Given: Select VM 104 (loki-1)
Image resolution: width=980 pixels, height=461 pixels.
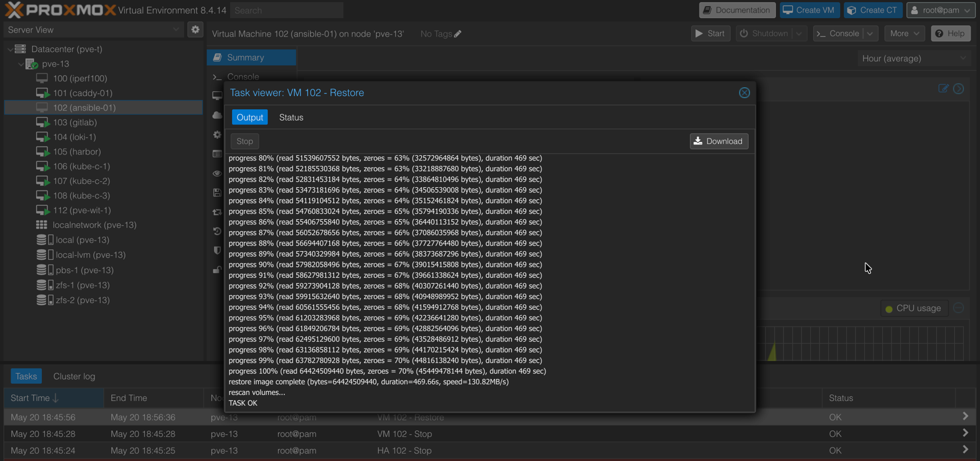Looking at the screenshot, I should 75,137.
